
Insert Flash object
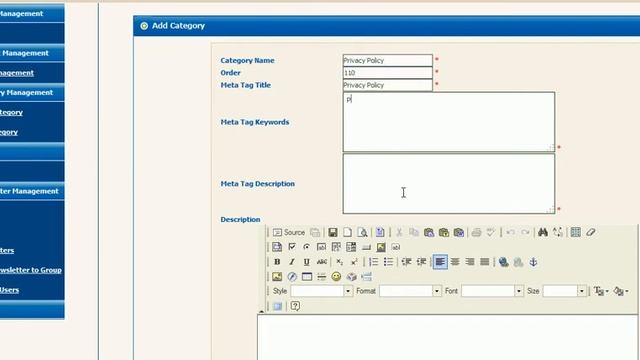click(292, 277)
